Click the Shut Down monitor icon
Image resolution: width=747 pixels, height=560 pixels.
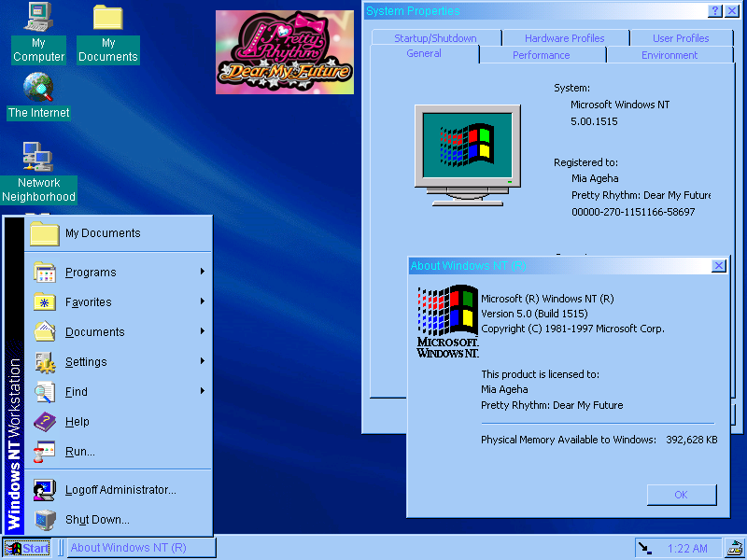pyautogui.click(x=45, y=520)
